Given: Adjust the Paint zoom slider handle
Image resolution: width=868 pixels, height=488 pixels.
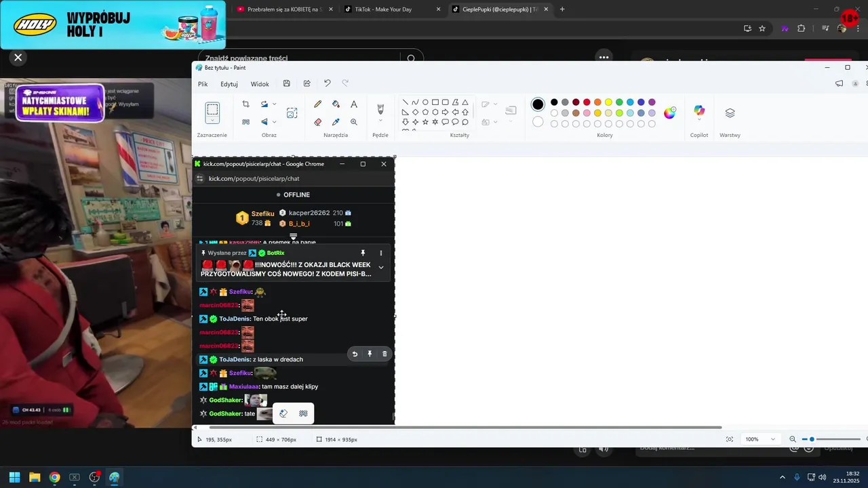Looking at the screenshot, I should click(x=812, y=439).
